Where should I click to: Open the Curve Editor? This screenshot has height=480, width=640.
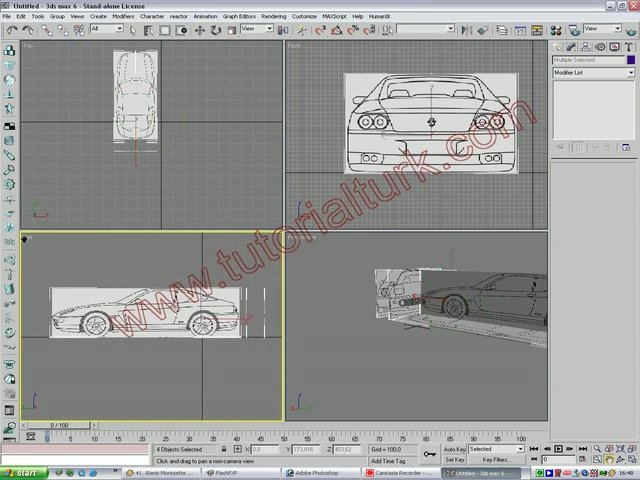520,30
